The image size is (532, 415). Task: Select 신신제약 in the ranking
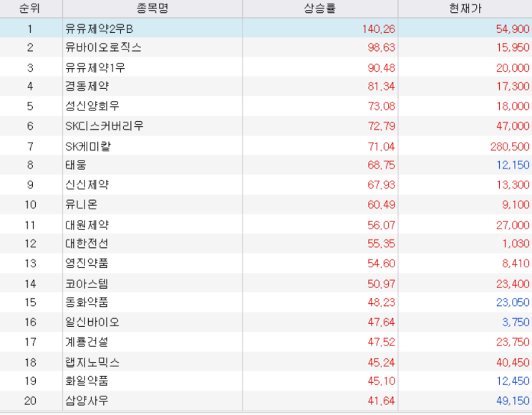pyautogui.click(x=87, y=184)
